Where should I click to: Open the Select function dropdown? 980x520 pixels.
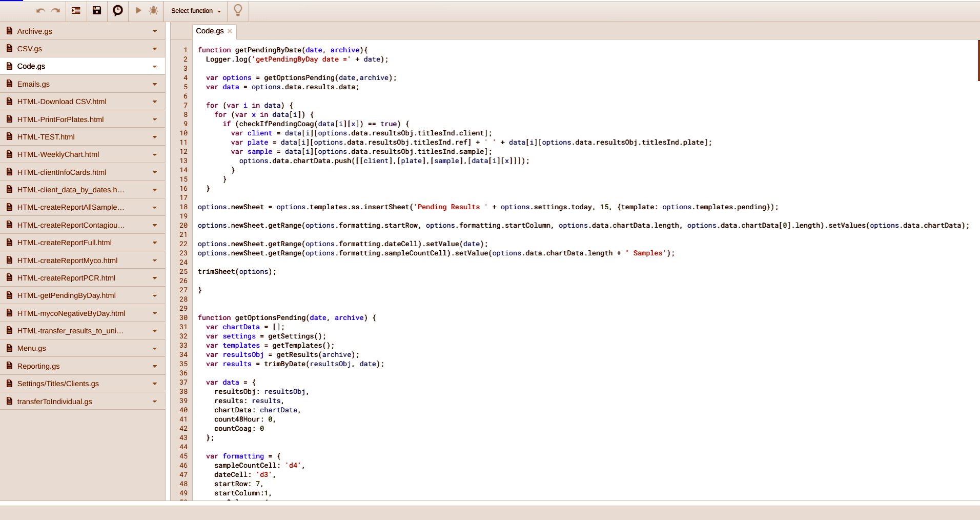[196, 11]
